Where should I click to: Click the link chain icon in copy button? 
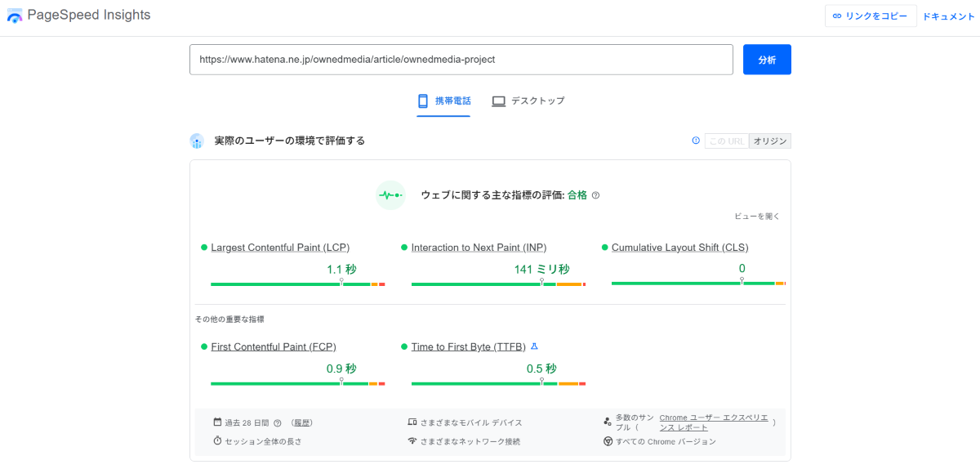pos(837,16)
